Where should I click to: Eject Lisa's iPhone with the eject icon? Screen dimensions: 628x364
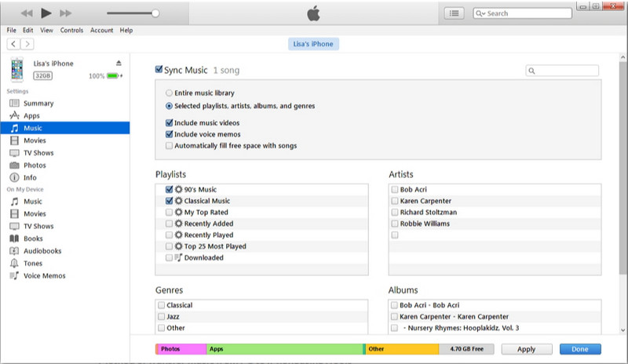[x=119, y=63]
